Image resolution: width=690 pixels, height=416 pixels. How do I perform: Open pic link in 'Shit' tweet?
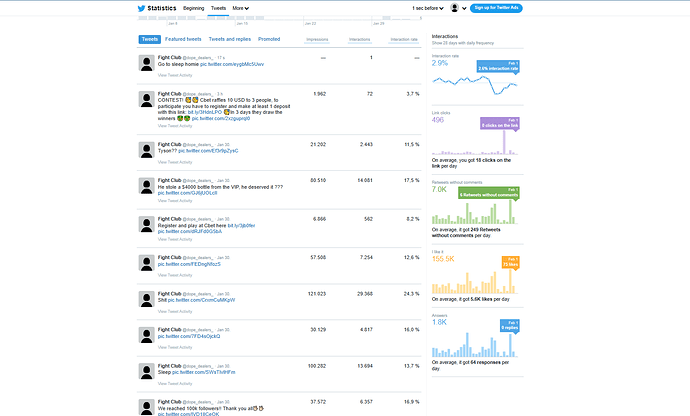point(202,300)
